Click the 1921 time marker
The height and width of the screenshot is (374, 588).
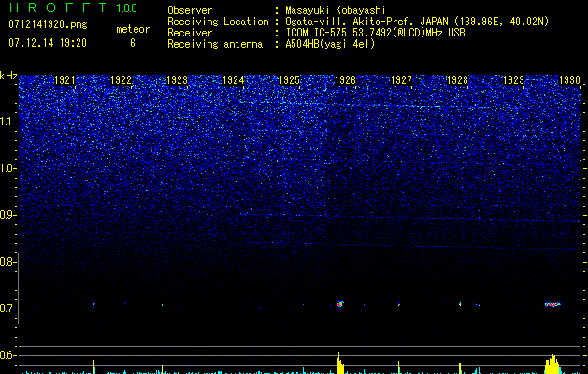pyautogui.click(x=65, y=80)
